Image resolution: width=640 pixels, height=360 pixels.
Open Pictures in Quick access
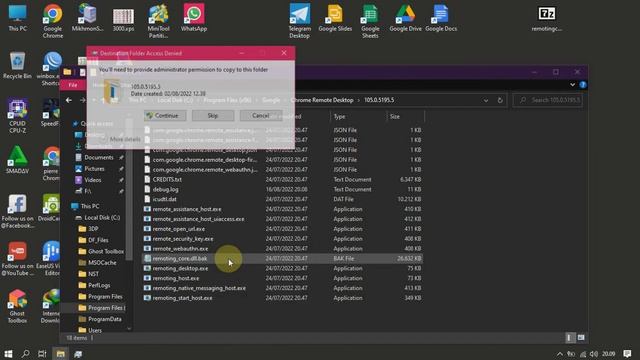95,169
